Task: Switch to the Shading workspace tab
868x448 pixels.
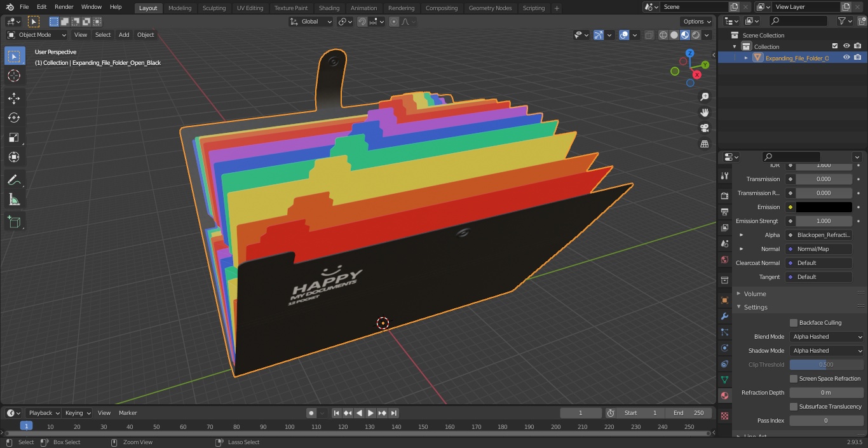Action: (329, 8)
